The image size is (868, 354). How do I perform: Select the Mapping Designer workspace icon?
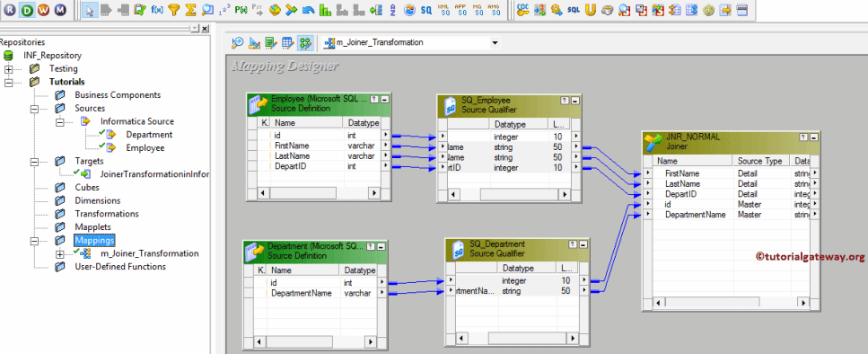pyautogui.click(x=305, y=42)
